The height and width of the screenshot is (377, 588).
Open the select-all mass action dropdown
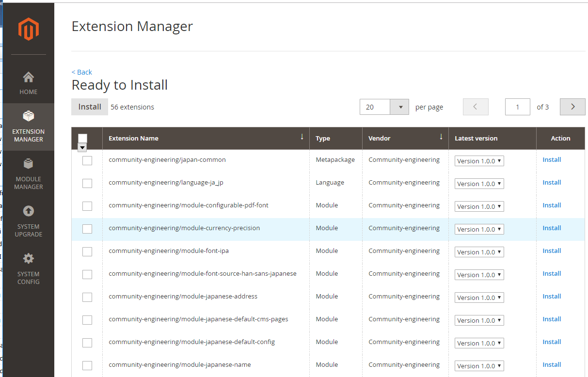[82, 147]
